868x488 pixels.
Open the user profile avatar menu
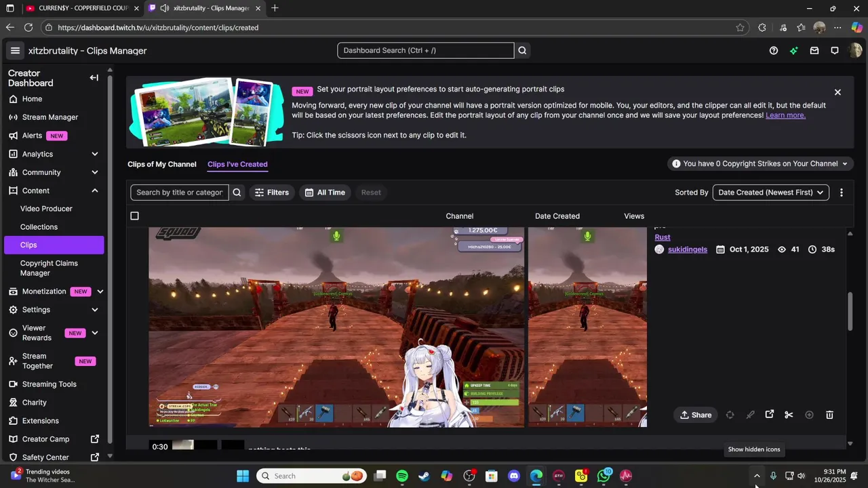click(855, 51)
